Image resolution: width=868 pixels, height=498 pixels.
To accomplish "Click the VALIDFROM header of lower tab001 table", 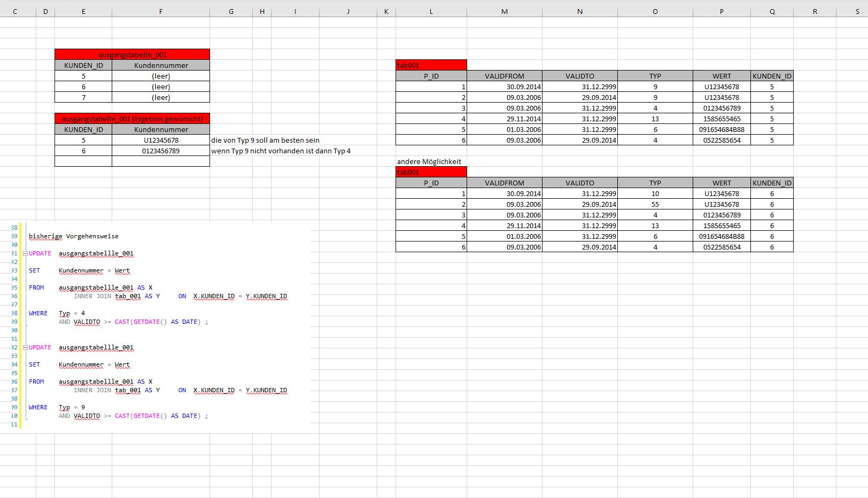I will click(x=504, y=183).
